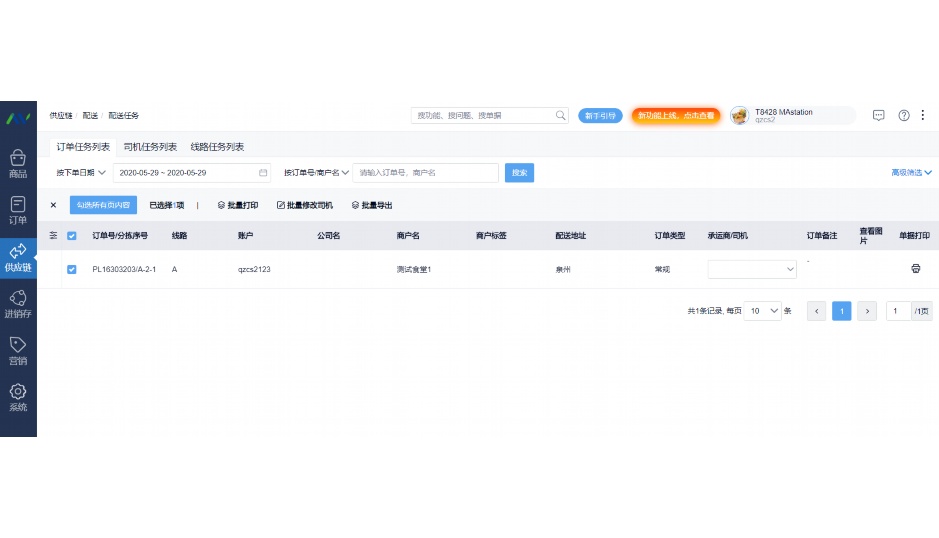
Task: Close the batch selection bar with X
Action: pos(53,205)
